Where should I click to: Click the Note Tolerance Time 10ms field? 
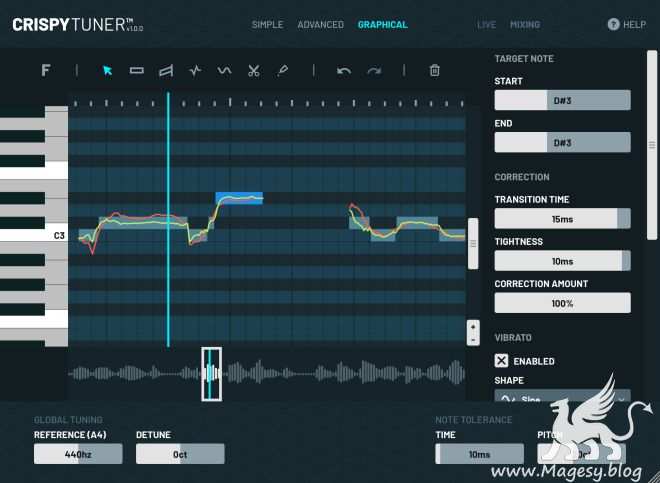[479, 454]
